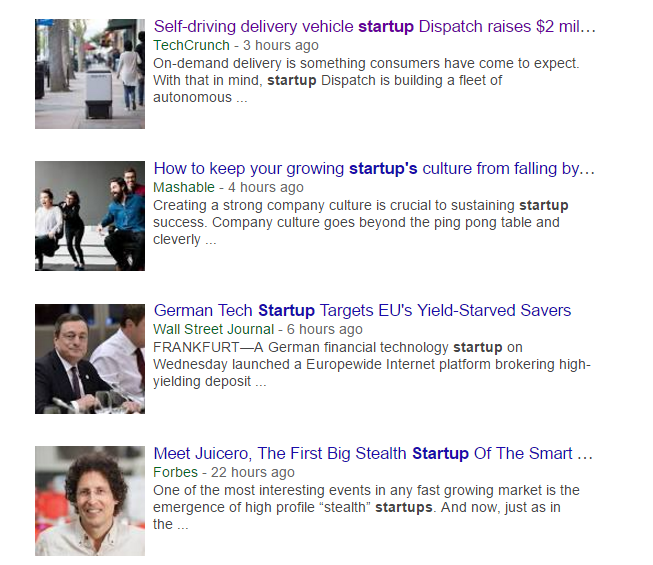Open the growing startup's culture headline
Image resolution: width=653 pixels, height=565 pixels.
point(374,168)
